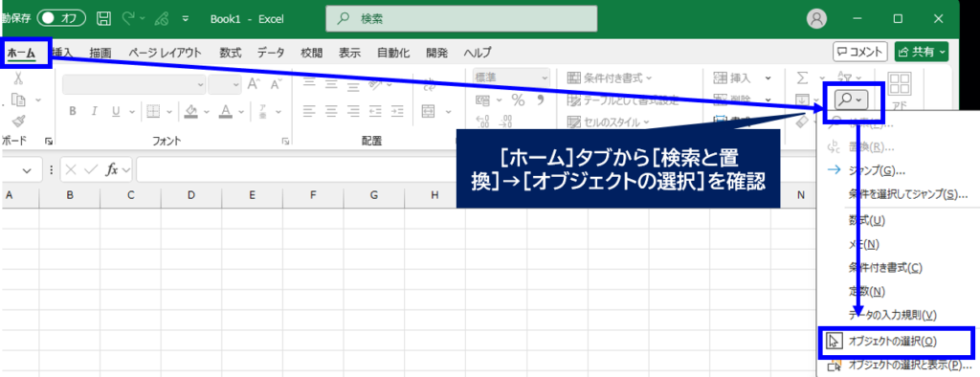Choose 条件付き書式(C) from the menu
Image resolution: width=980 pixels, height=377 pixels.
coord(885,268)
